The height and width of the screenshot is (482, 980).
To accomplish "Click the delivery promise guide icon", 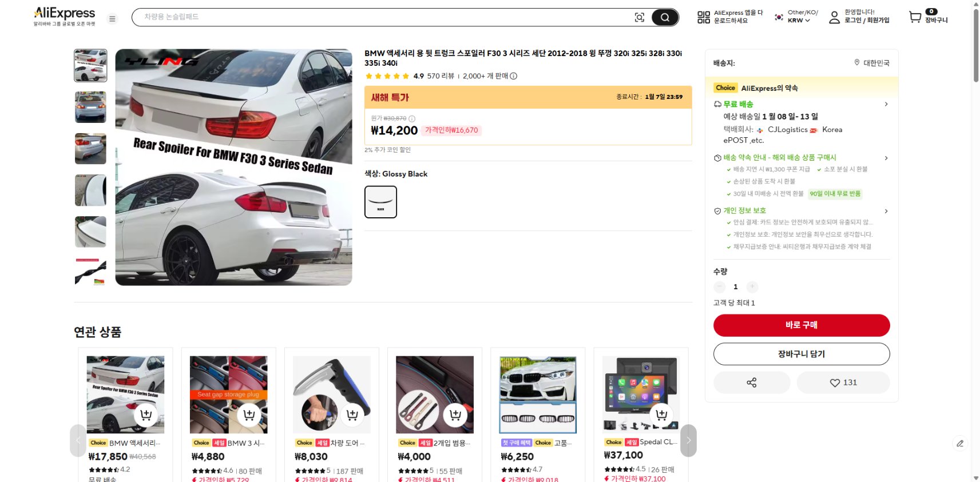I will (x=717, y=158).
